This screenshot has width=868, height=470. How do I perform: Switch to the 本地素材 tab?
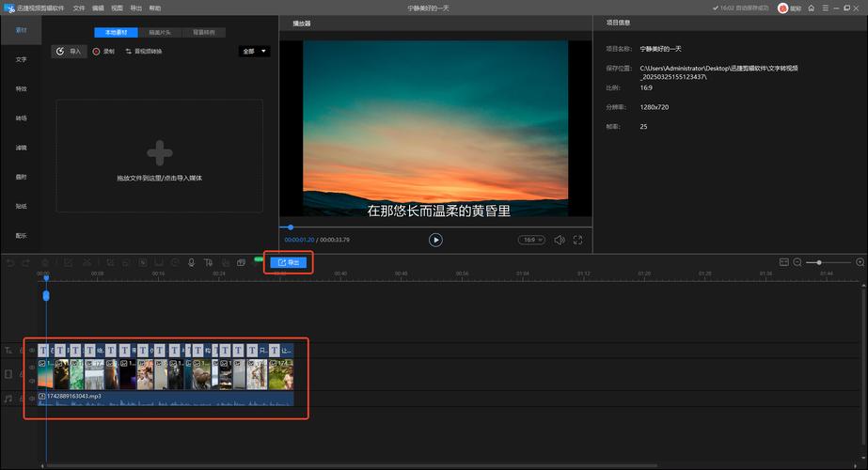pos(117,32)
